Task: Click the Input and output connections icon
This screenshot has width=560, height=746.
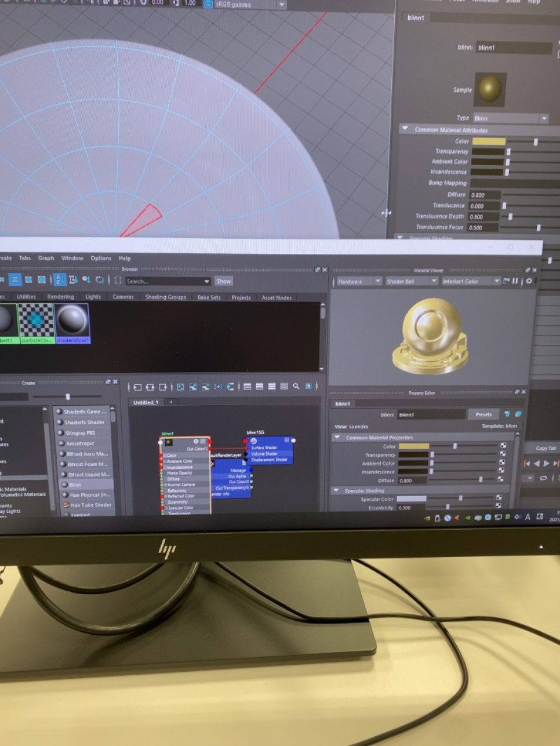Action: pyautogui.click(x=150, y=387)
